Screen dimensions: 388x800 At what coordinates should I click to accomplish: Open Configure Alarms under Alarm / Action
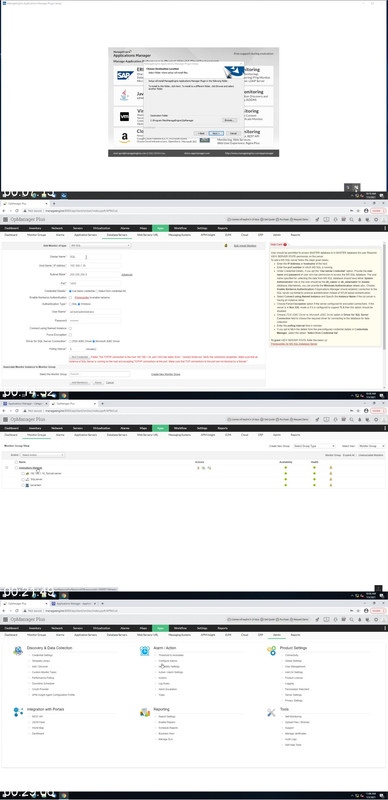168,661
